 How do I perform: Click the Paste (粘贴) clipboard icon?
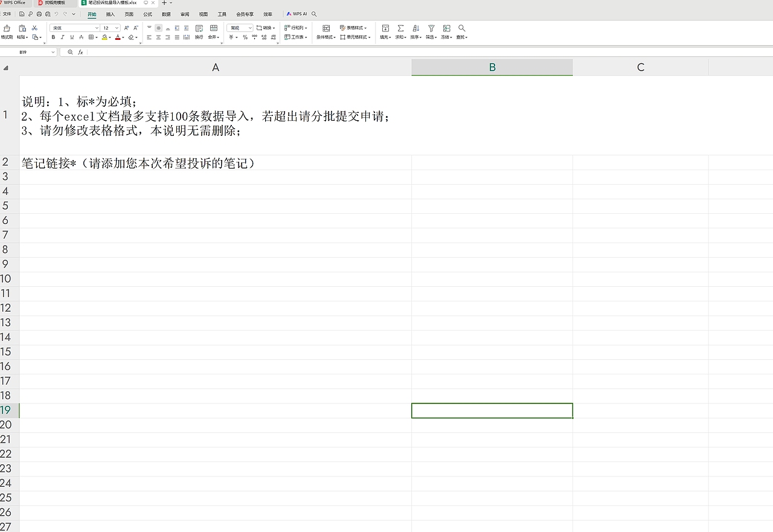click(x=22, y=28)
